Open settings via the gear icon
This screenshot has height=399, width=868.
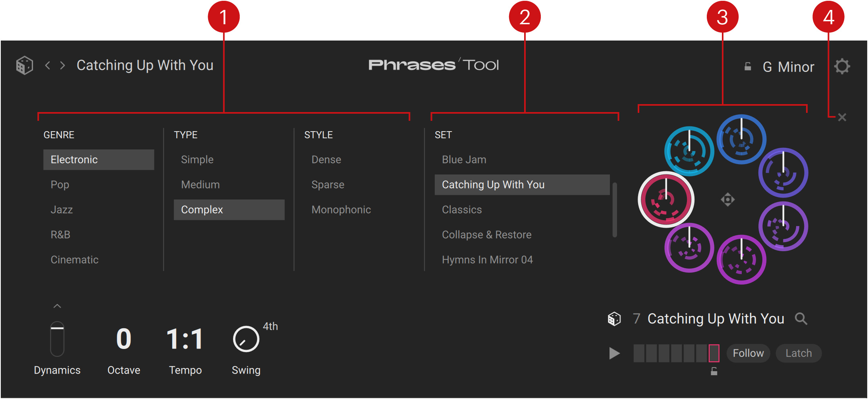pos(842,66)
